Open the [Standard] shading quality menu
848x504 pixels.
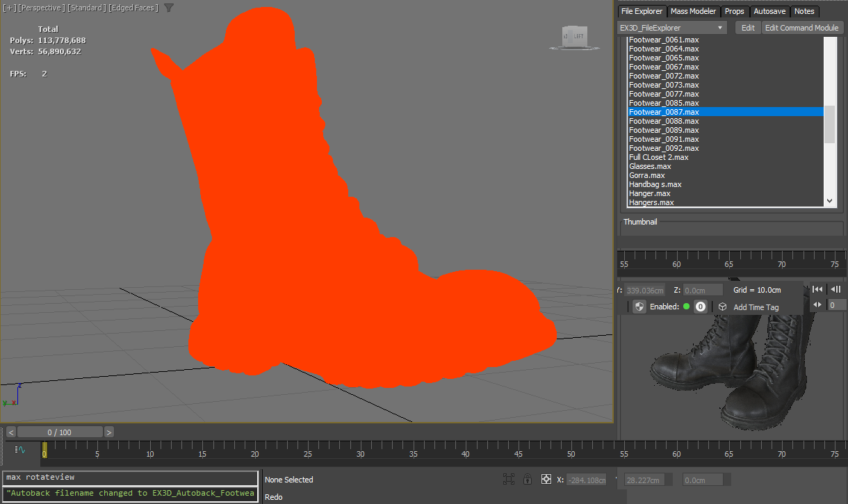pyautogui.click(x=86, y=8)
